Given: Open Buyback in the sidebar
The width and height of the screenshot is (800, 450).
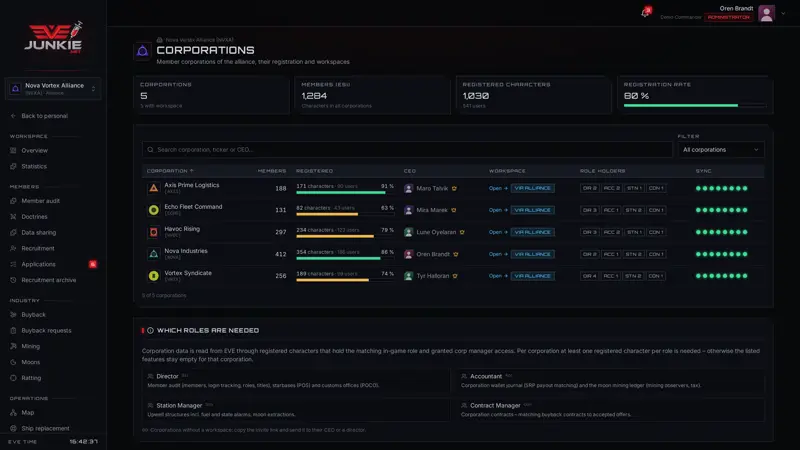Looking at the screenshot, I should 33,315.
